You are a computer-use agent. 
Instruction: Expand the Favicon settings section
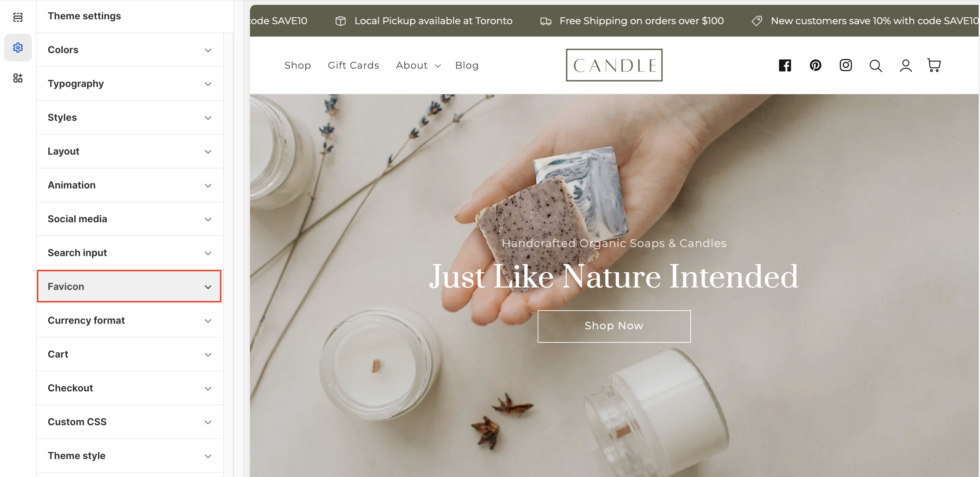pos(129,286)
